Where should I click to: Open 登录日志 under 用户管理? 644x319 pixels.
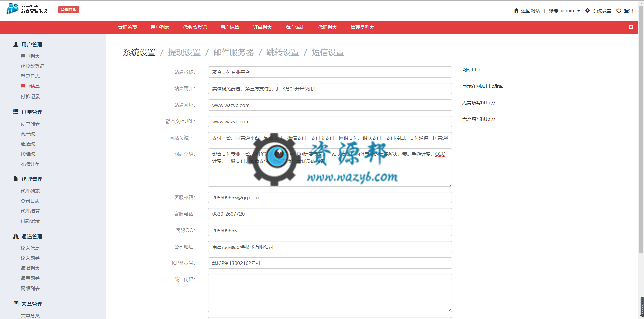30,76
